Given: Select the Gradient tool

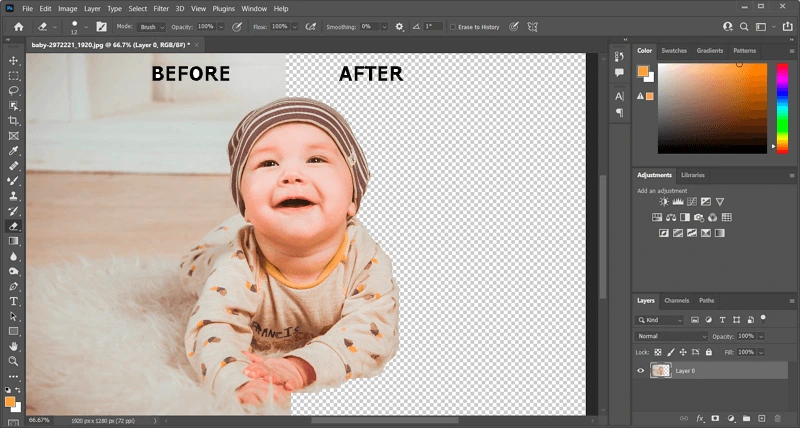Looking at the screenshot, I should (x=13, y=241).
